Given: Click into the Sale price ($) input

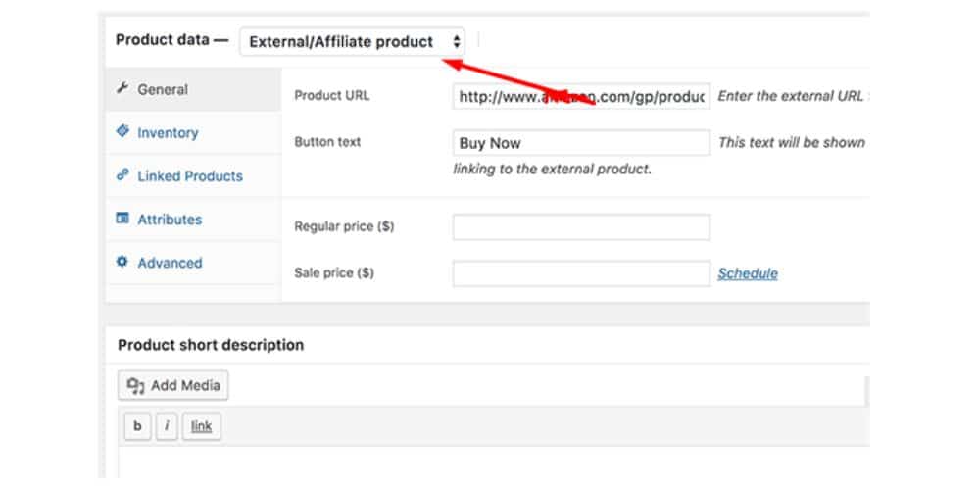Looking at the screenshot, I should pos(581,274).
